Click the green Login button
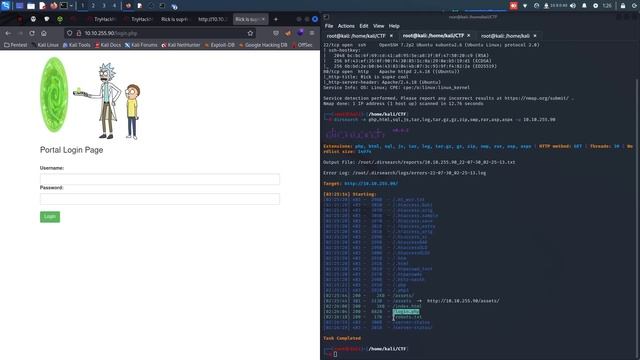Viewport: 640px width, 360px height. [50, 217]
